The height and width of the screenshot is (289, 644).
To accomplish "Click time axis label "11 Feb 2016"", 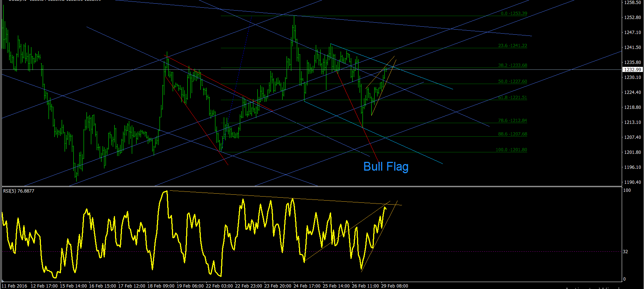I will click(x=14, y=286).
